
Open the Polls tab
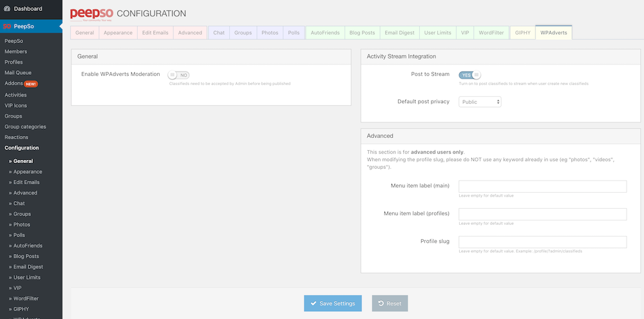(x=294, y=33)
